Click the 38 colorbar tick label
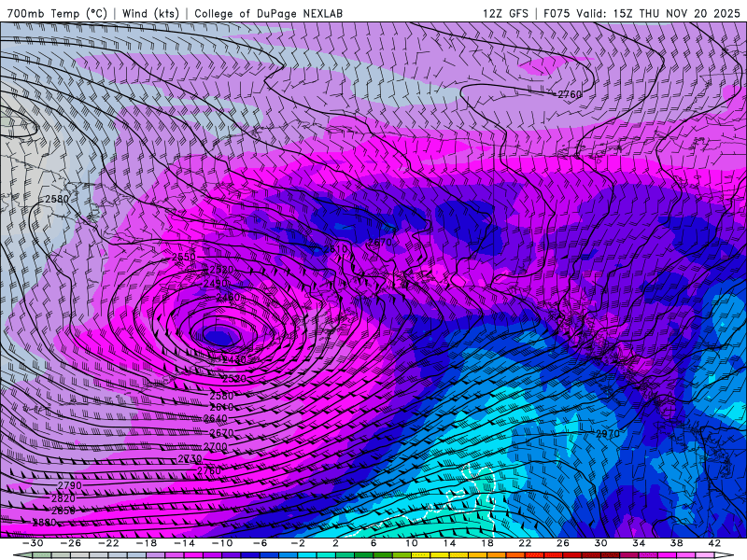 [x=676, y=543]
